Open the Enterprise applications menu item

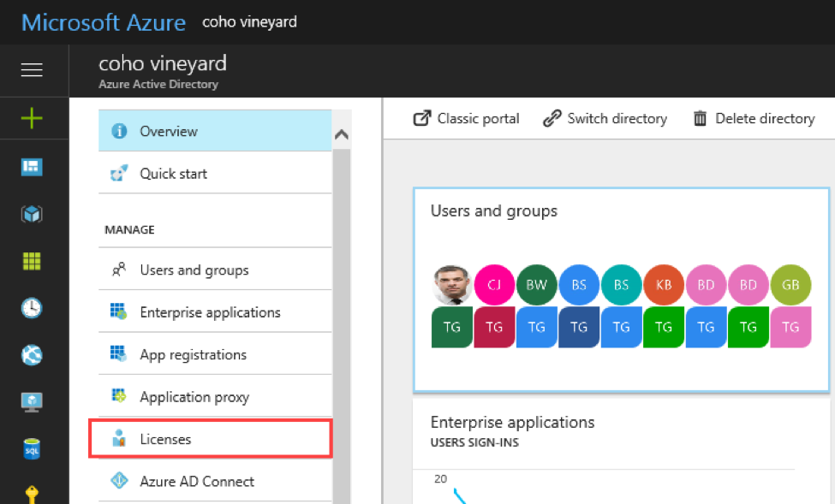(x=215, y=311)
